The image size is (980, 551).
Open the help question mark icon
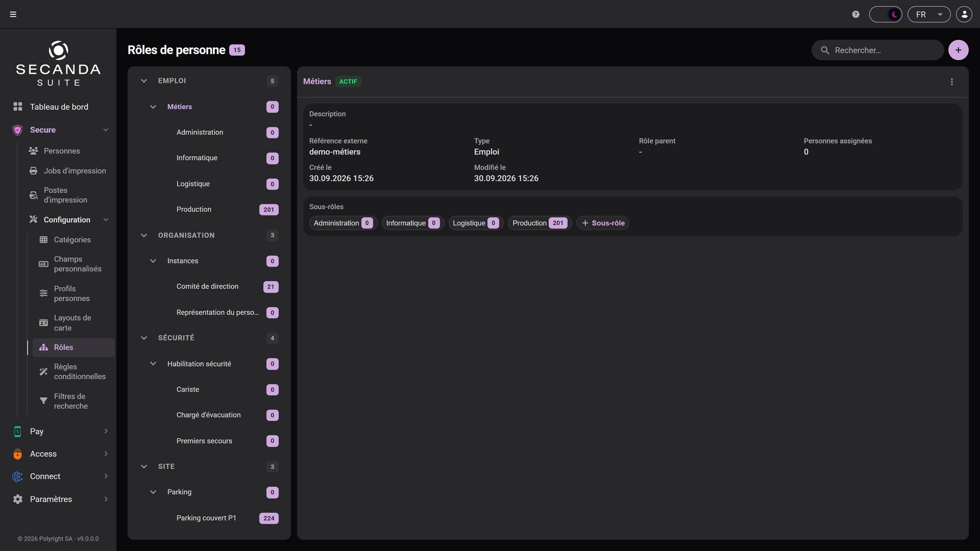click(856, 14)
